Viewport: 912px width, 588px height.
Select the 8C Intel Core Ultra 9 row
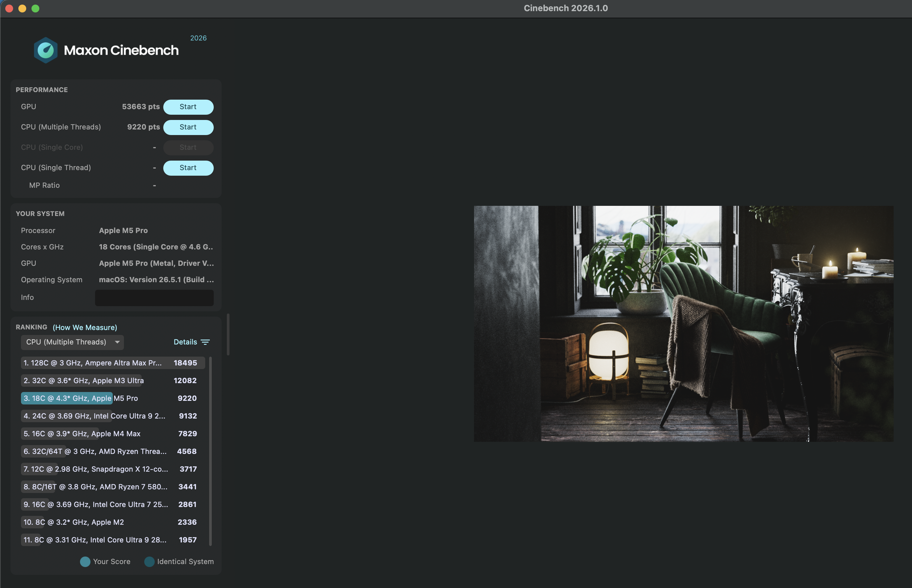[x=113, y=540]
